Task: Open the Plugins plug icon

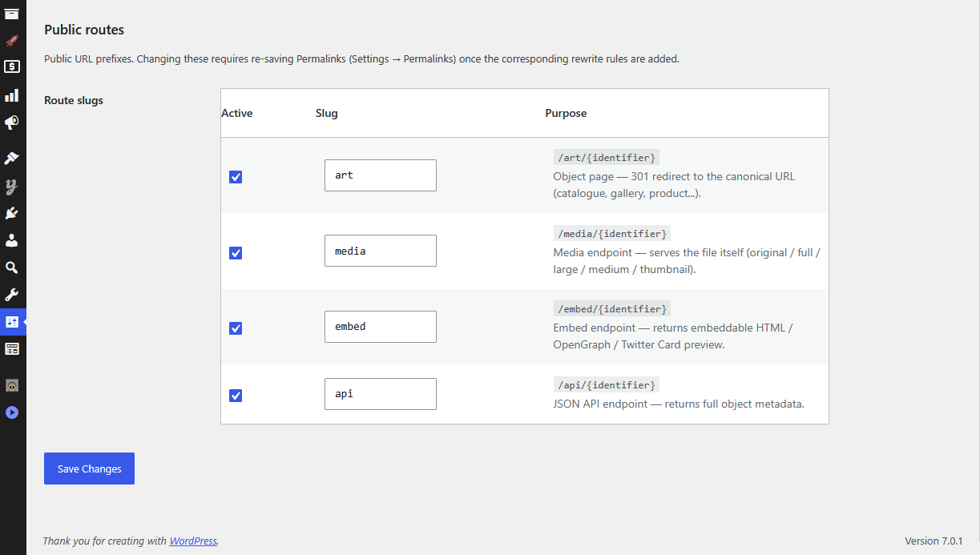Action: click(12, 213)
